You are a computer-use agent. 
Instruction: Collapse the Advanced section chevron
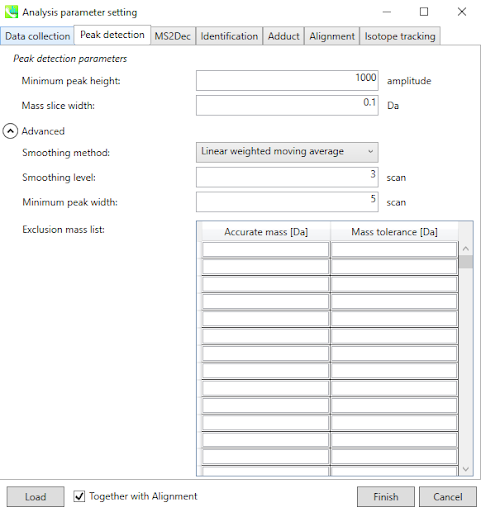[x=10, y=131]
